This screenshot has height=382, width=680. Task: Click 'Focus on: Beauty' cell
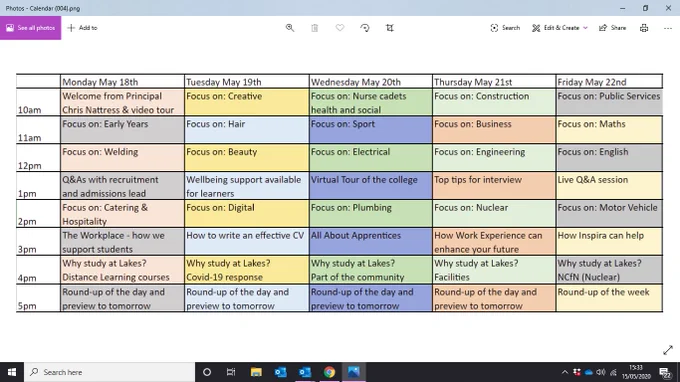(246, 158)
